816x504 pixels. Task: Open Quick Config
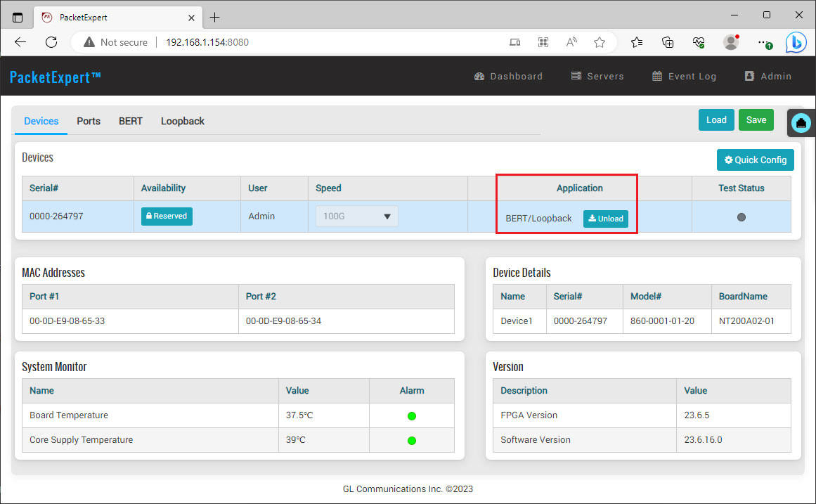click(x=755, y=160)
